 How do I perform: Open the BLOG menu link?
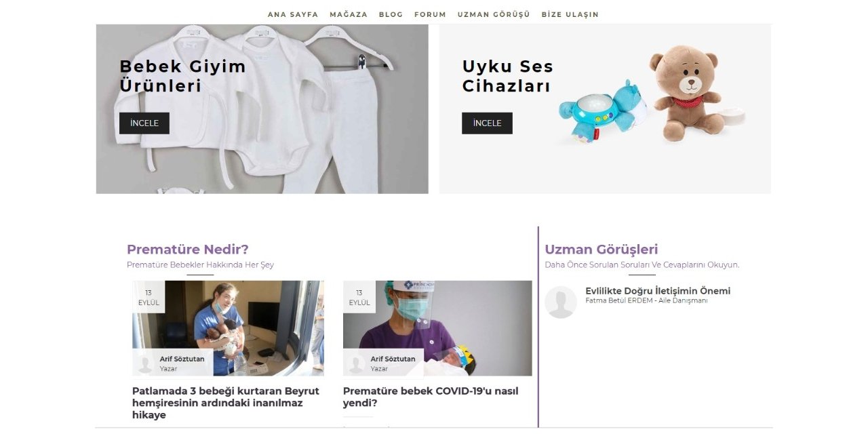coord(391,14)
